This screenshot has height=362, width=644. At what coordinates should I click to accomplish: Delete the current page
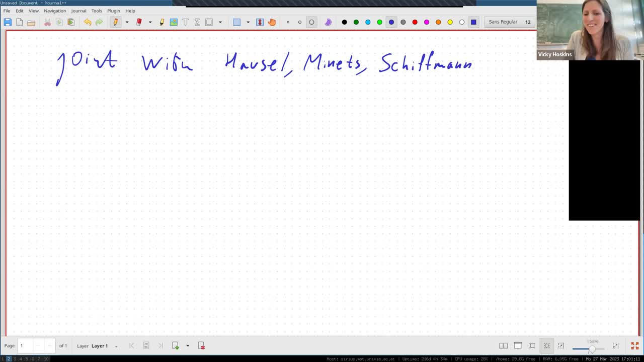(x=201, y=346)
